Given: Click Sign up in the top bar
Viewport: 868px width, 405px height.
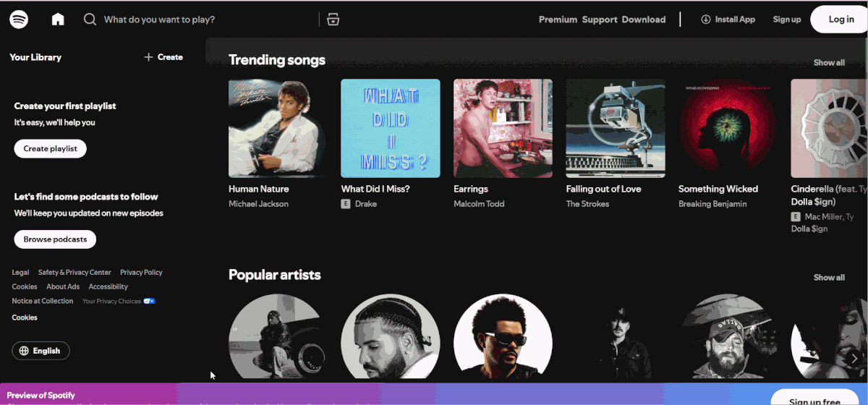Looking at the screenshot, I should point(787,20).
